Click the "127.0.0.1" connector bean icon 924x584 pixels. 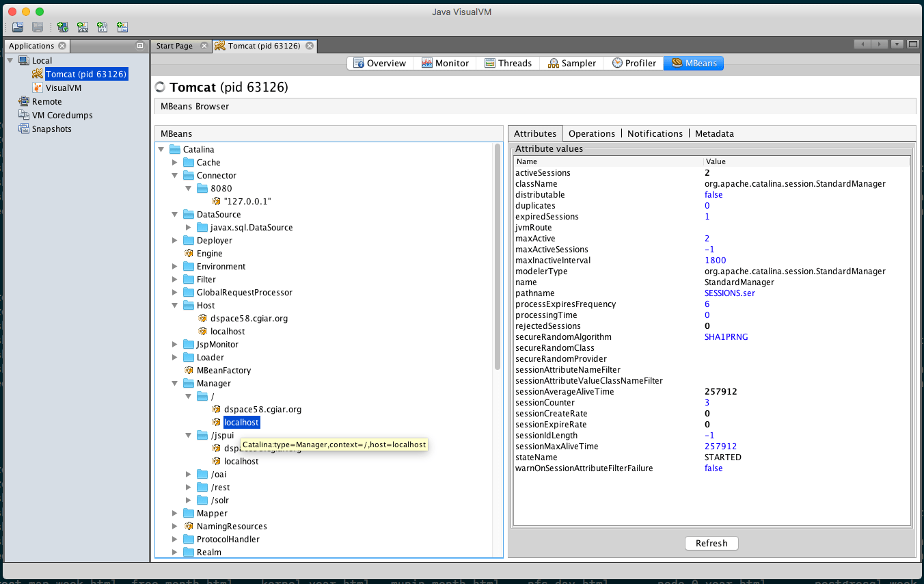point(216,202)
